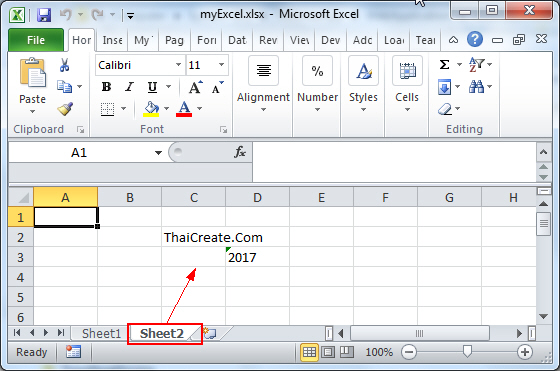Click the formula bar input area
Screen dimensions: 560x371
pyautogui.click(x=394, y=162)
